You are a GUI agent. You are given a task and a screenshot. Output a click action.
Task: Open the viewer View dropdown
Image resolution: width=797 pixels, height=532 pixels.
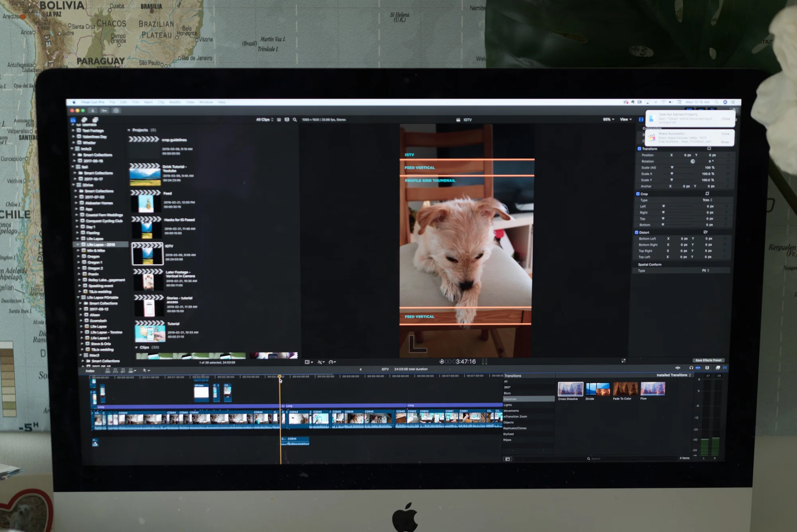(x=626, y=119)
